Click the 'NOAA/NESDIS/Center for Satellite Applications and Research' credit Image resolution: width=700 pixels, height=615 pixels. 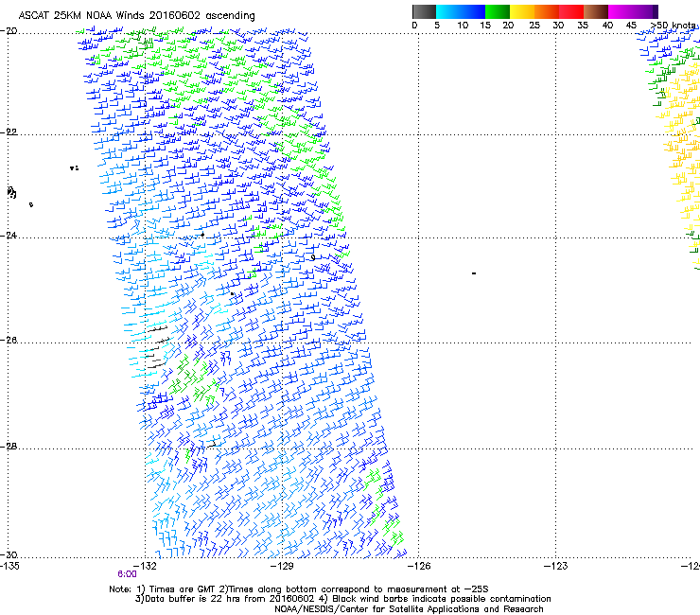tap(409, 609)
